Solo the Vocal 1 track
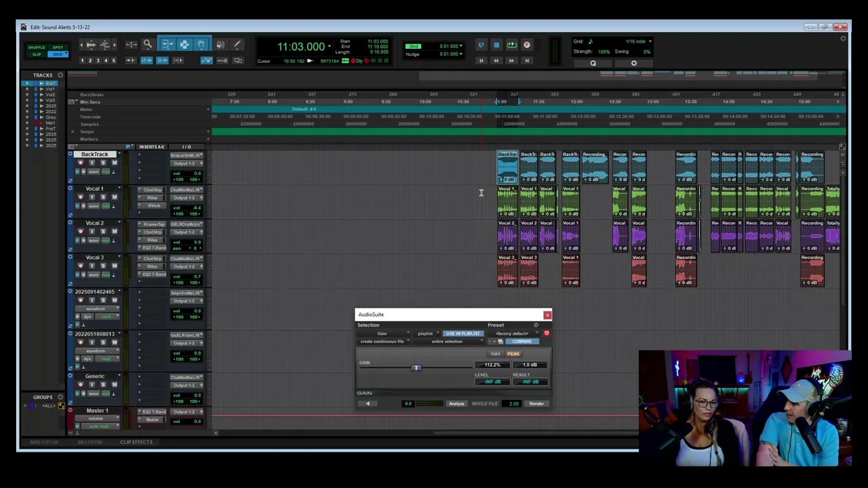Viewport: 868px width, 488px height. pyautogui.click(x=103, y=197)
